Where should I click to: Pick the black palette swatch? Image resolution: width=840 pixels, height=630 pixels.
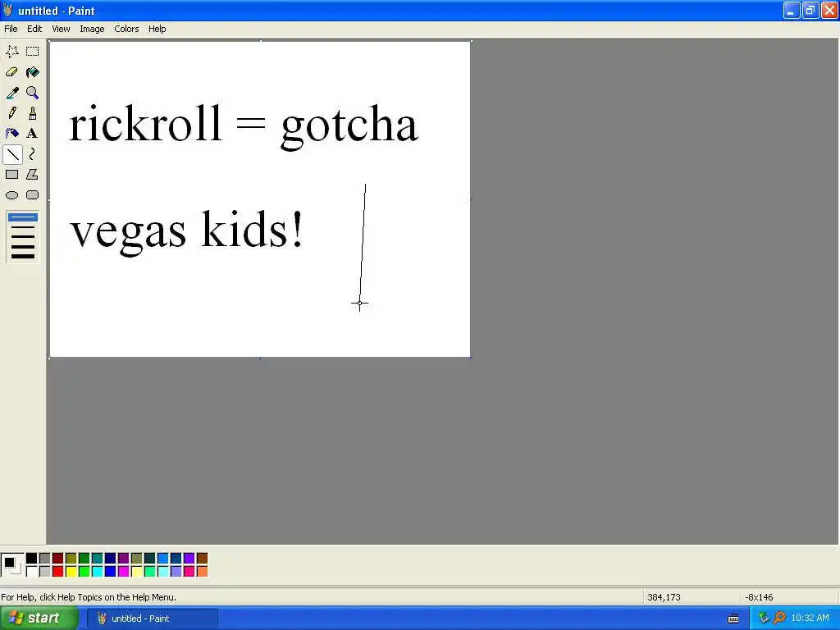(x=32, y=559)
